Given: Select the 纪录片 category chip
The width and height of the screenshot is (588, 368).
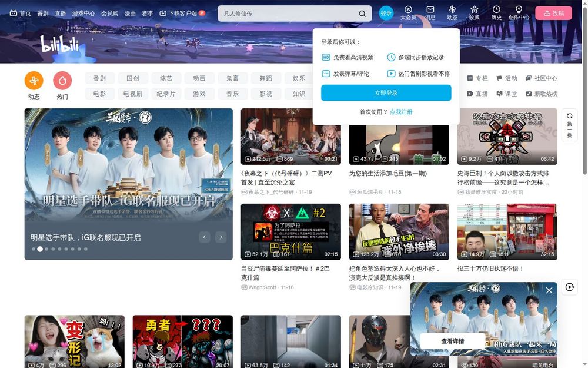Looking at the screenshot, I should [x=166, y=94].
